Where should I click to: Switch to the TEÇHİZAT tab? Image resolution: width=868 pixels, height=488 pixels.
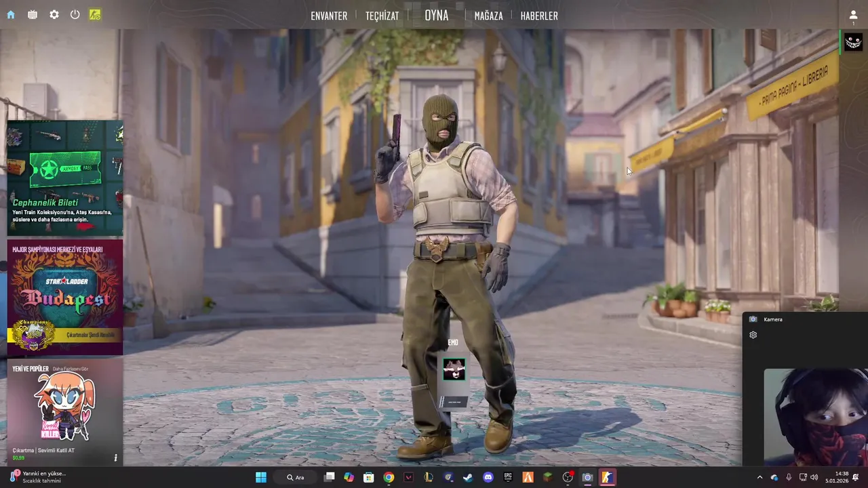(x=382, y=16)
